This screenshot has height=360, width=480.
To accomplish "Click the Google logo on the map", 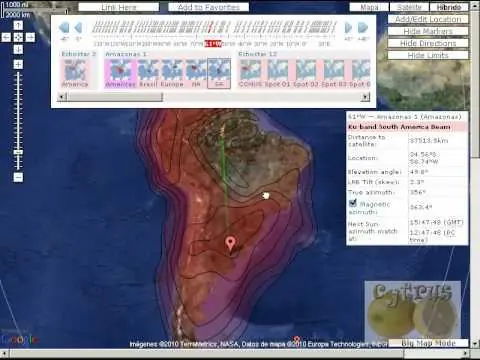I will click(x=19, y=339).
